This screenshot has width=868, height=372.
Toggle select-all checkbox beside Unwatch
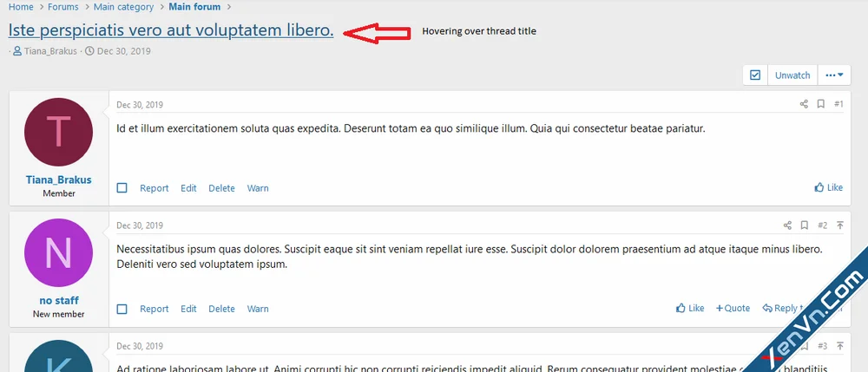(755, 75)
